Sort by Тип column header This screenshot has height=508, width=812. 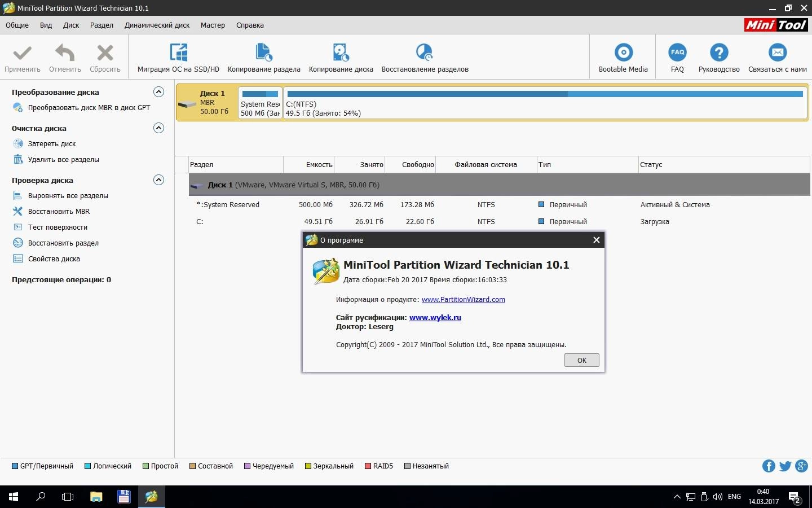[588, 164]
